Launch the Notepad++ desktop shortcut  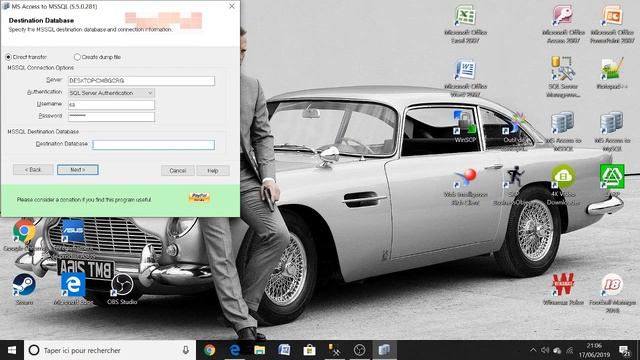612,73
